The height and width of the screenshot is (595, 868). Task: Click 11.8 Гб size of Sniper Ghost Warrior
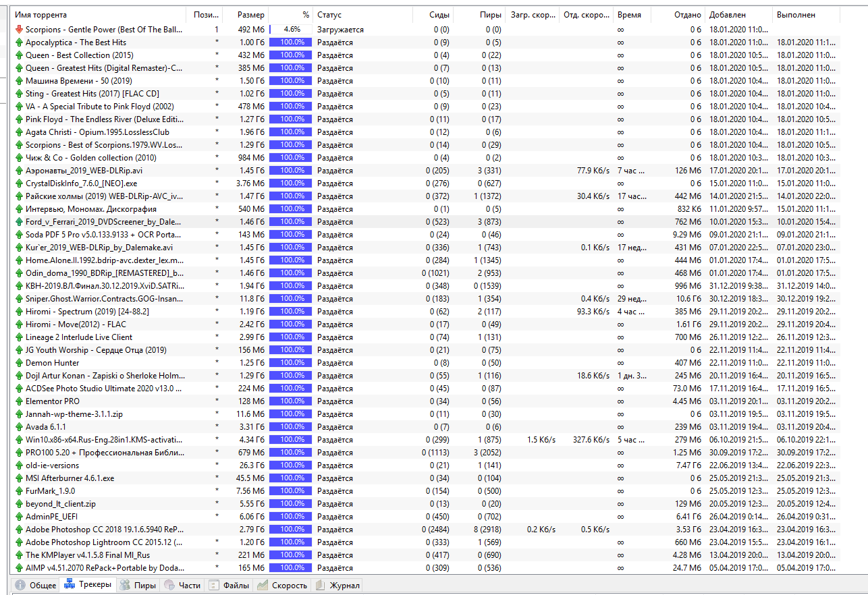click(250, 299)
